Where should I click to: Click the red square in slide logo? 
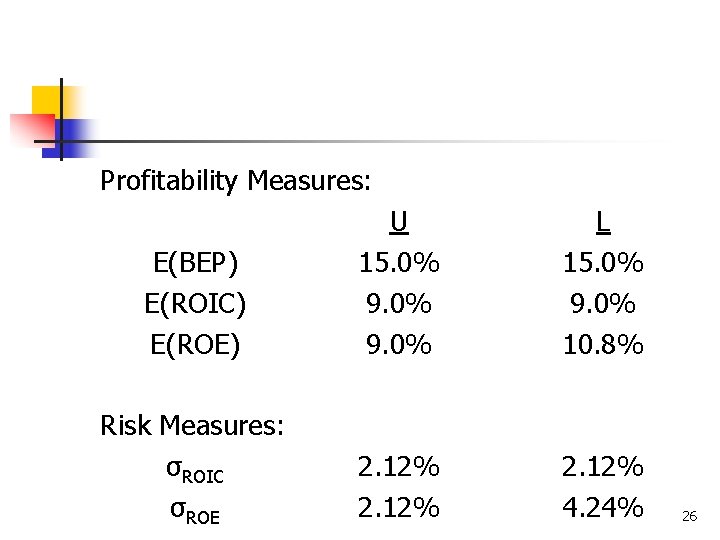point(28,128)
